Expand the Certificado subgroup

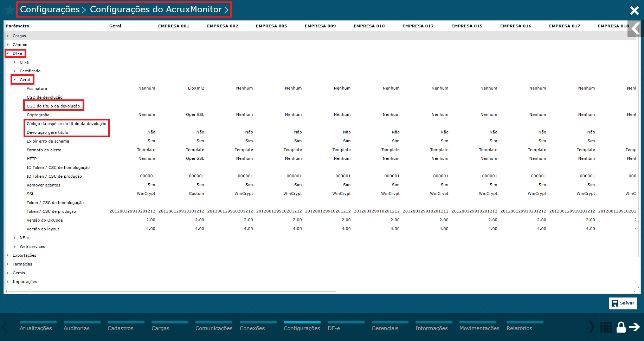coord(15,71)
